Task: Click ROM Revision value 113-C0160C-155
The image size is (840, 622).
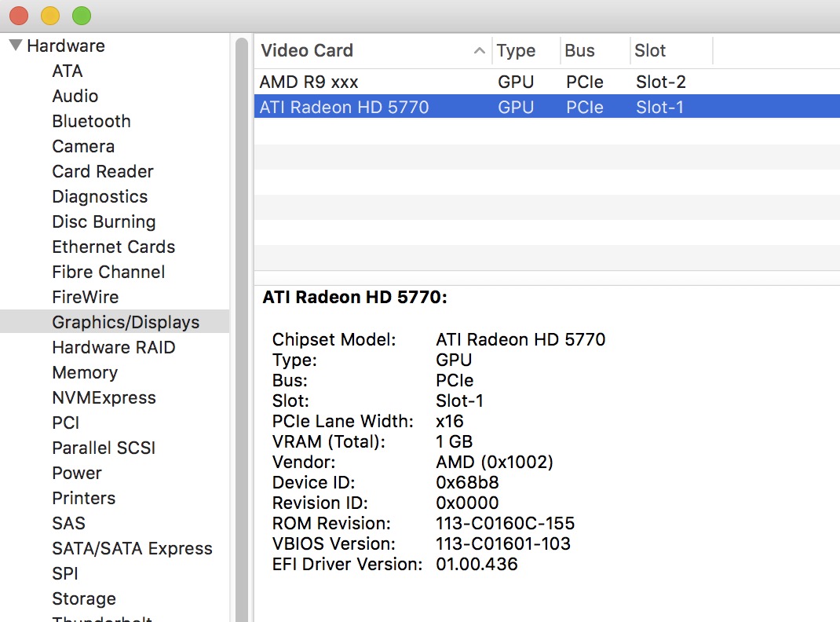Action: (x=505, y=523)
